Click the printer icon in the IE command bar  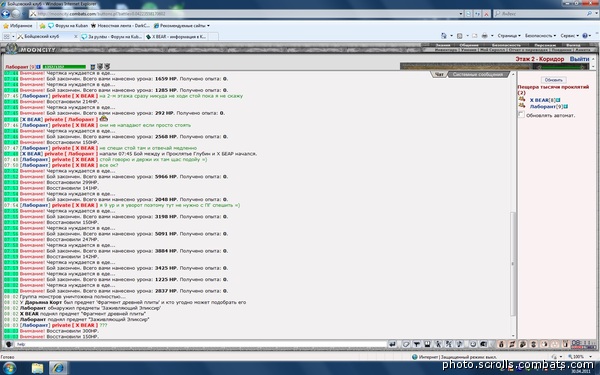484,36
